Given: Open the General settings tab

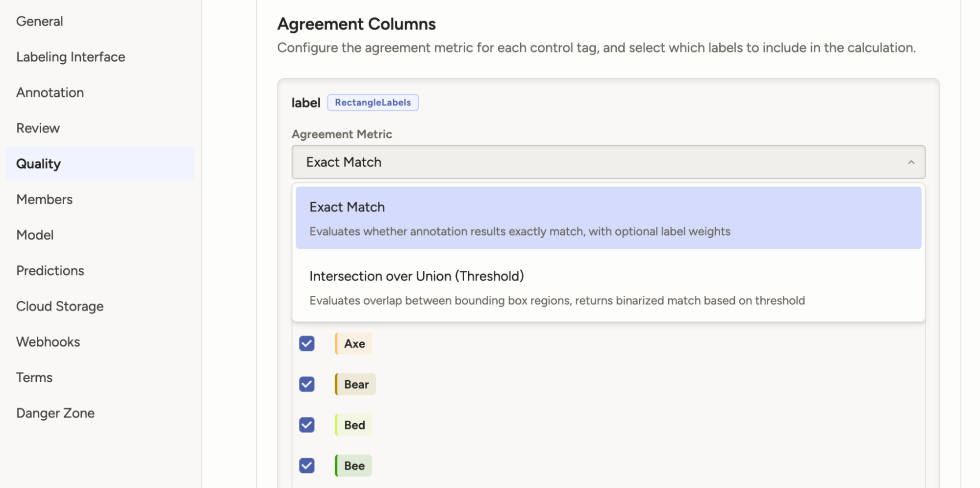Looking at the screenshot, I should [x=40, y=22].
